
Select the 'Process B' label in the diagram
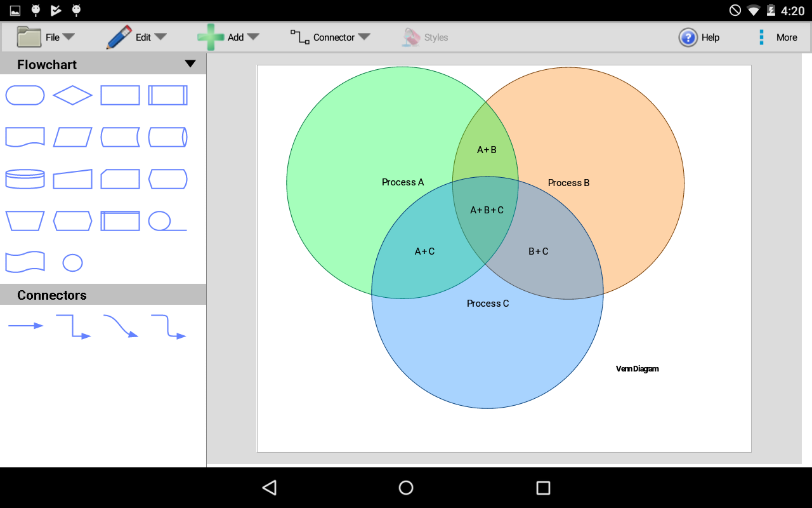[x=569, y=183]
